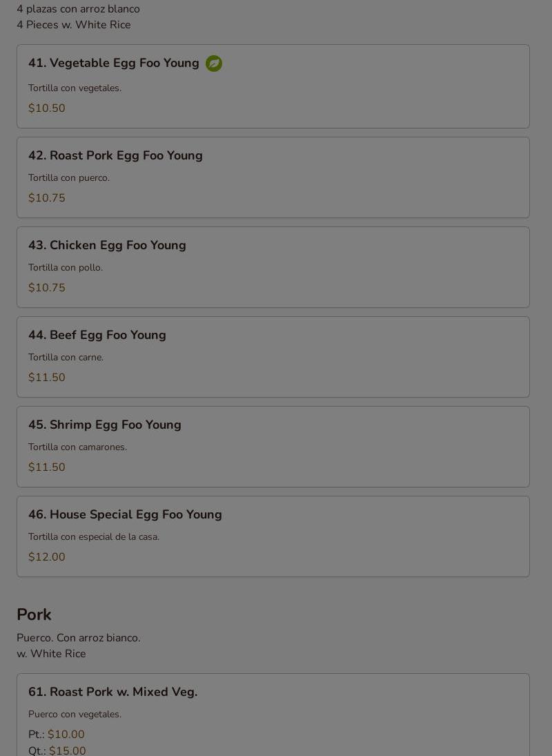Screen dimensions: 552x756
Task: Click "Tortilla con especial de la casa." description
Action: 94,537
